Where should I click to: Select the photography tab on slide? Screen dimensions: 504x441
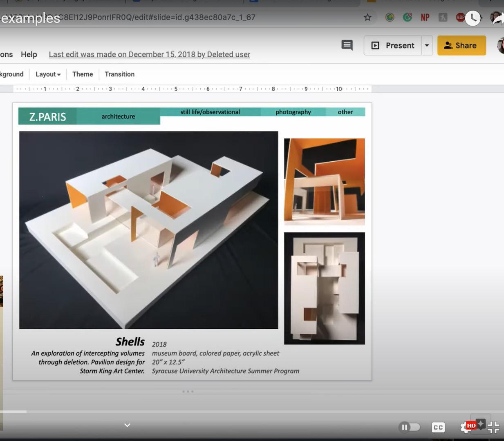(293, 112)
